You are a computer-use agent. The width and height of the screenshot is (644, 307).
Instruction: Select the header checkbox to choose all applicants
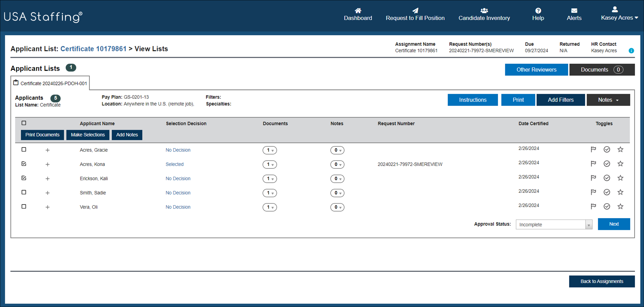coord(24,123)
